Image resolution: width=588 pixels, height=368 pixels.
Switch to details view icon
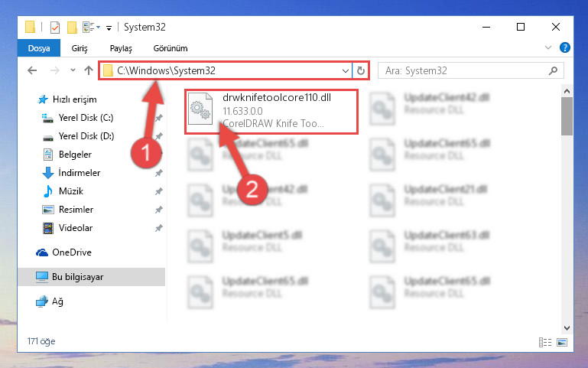pos(545,342)
